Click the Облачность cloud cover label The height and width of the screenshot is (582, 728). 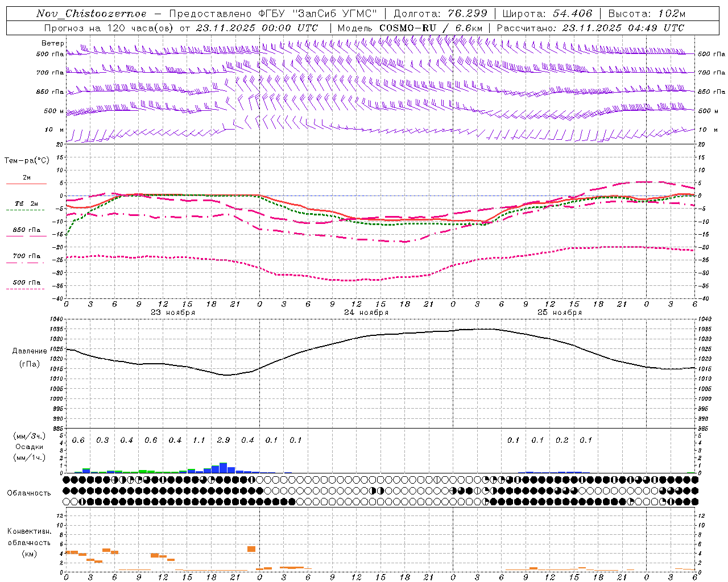(x=29, y=493)
